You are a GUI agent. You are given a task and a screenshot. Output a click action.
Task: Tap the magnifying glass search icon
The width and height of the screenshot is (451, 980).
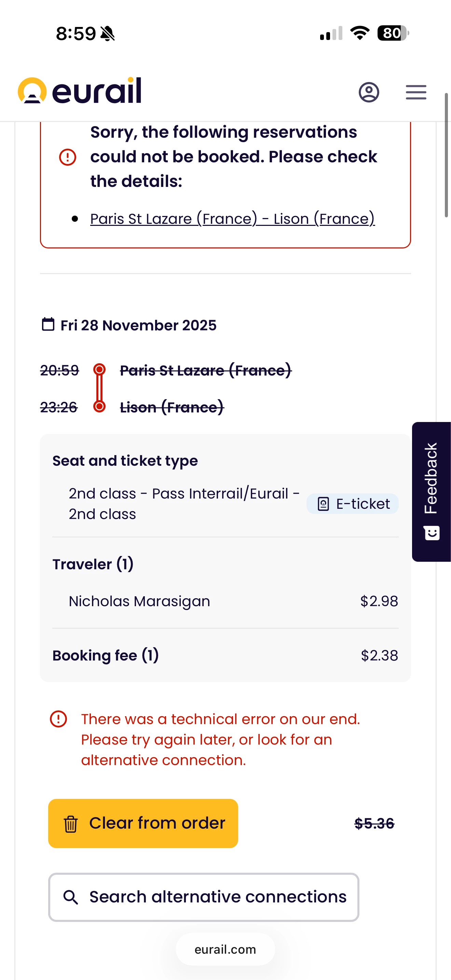click(71, 897)
